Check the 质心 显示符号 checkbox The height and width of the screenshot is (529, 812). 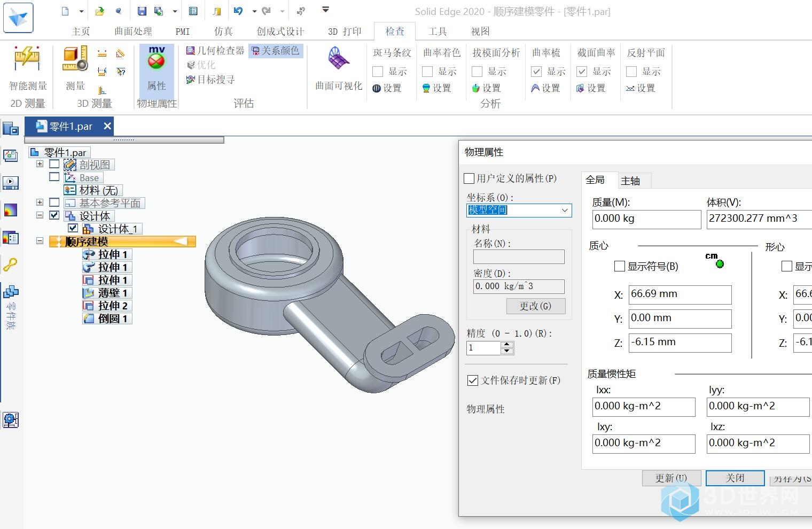tap(620, 266)
